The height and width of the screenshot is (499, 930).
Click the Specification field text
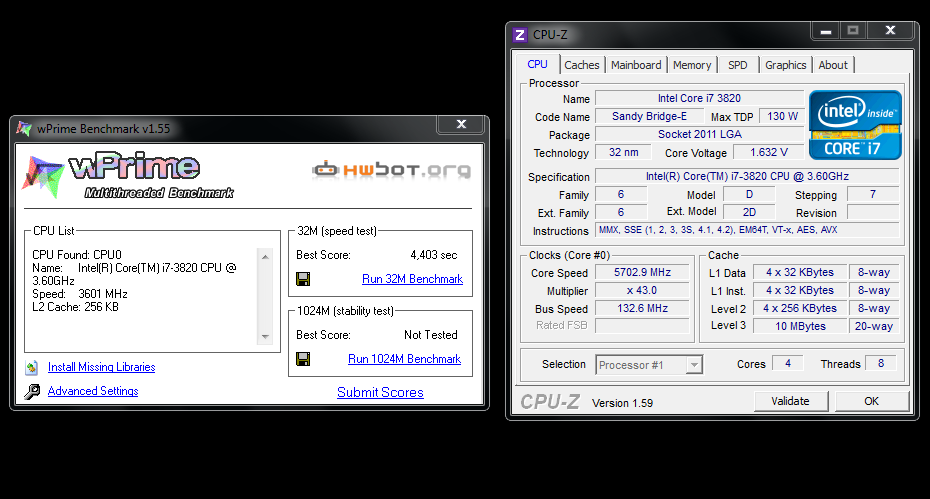coord(747,176)
